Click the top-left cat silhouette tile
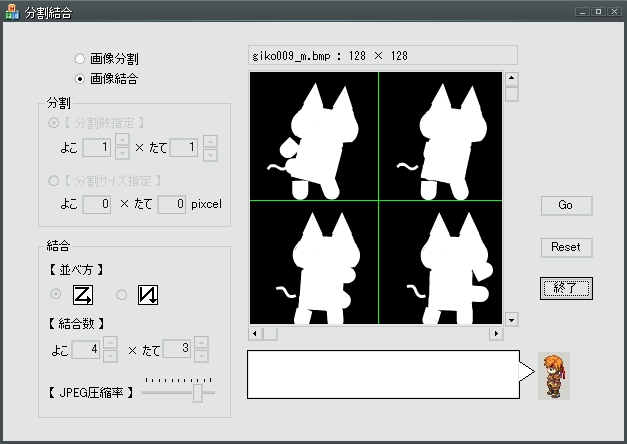This screenshot has height=444, width=627. point(313,136)
